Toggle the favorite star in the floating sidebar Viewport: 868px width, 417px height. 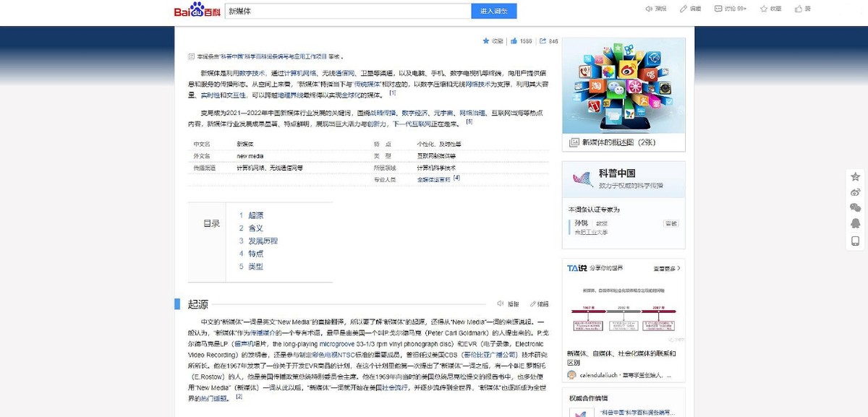[855, 176]
